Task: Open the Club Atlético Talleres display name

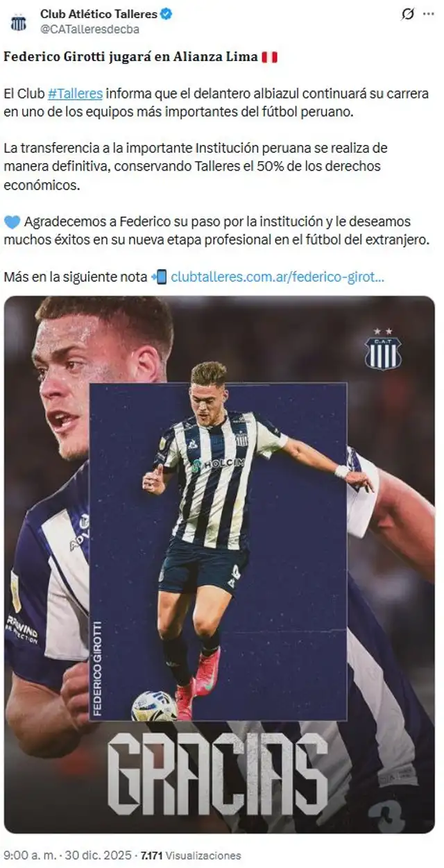Action: pos(99,14)
